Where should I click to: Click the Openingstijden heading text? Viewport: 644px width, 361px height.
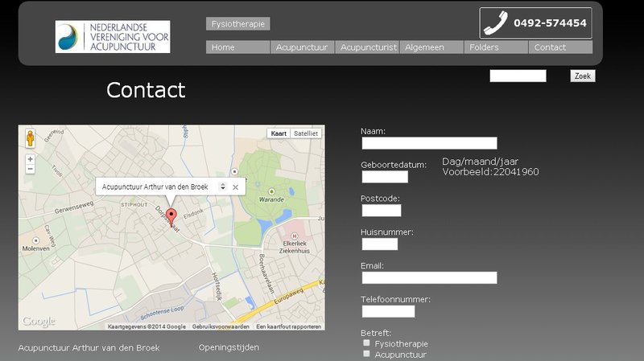pos(229,347)
